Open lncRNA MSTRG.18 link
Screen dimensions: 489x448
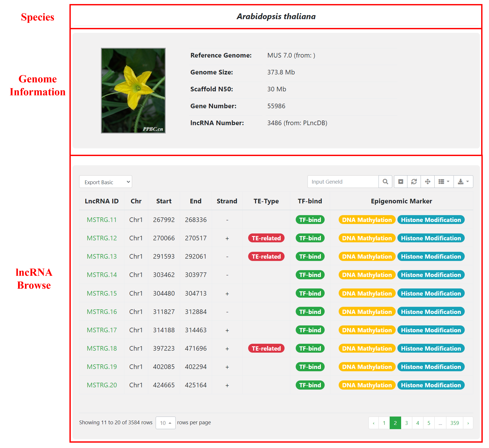(102, 349)
